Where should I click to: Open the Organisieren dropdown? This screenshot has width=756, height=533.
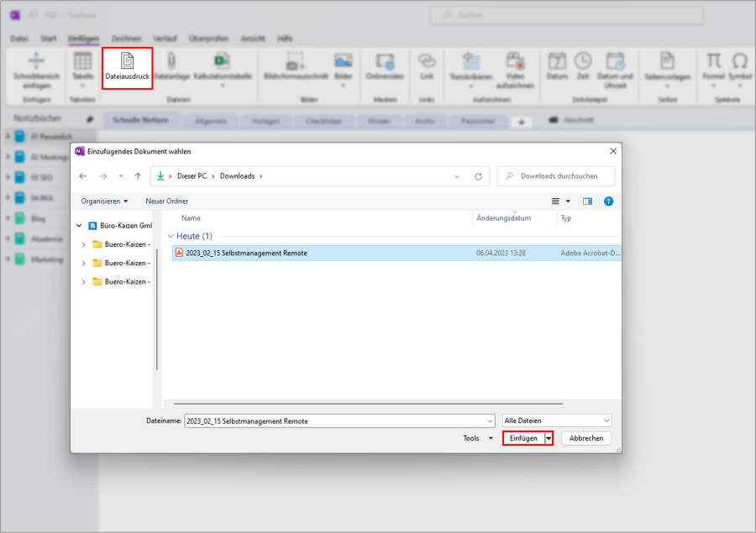coord(103,201)
